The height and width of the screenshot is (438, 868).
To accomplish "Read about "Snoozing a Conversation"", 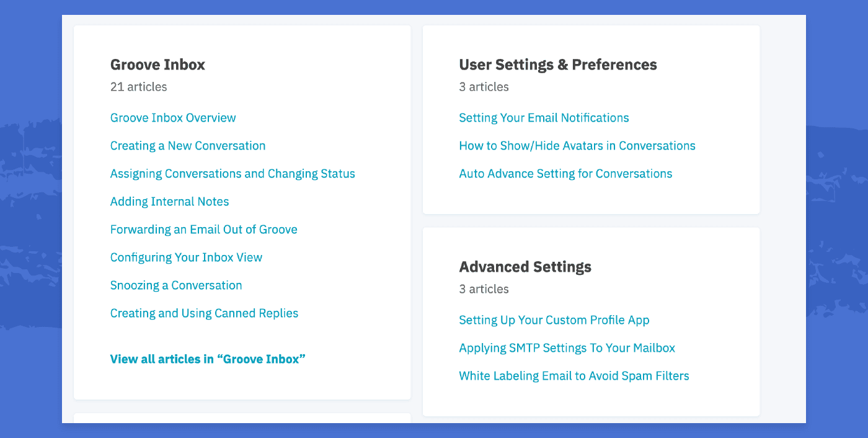I will [176, 285].
